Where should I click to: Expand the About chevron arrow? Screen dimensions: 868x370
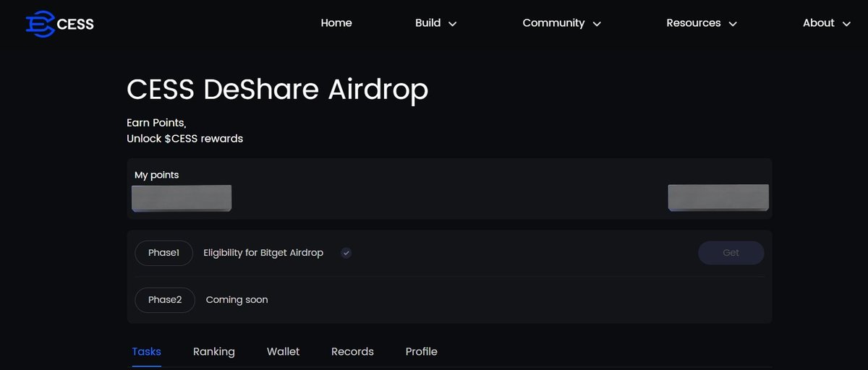pyautogui.click(x=846, y=24)
